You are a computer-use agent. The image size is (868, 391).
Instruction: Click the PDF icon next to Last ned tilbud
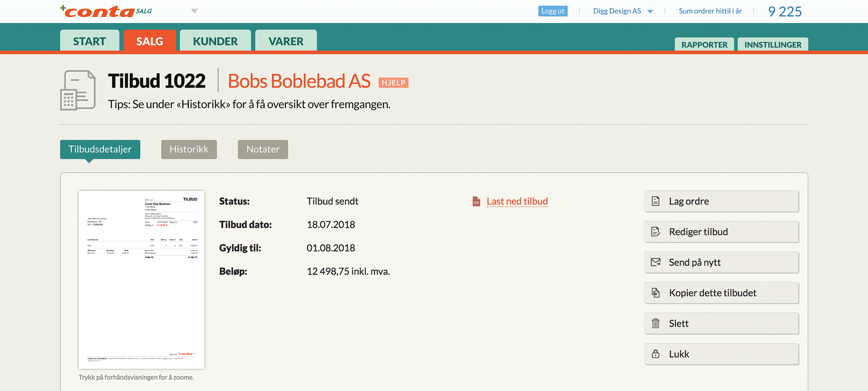[x=476, y=202]
